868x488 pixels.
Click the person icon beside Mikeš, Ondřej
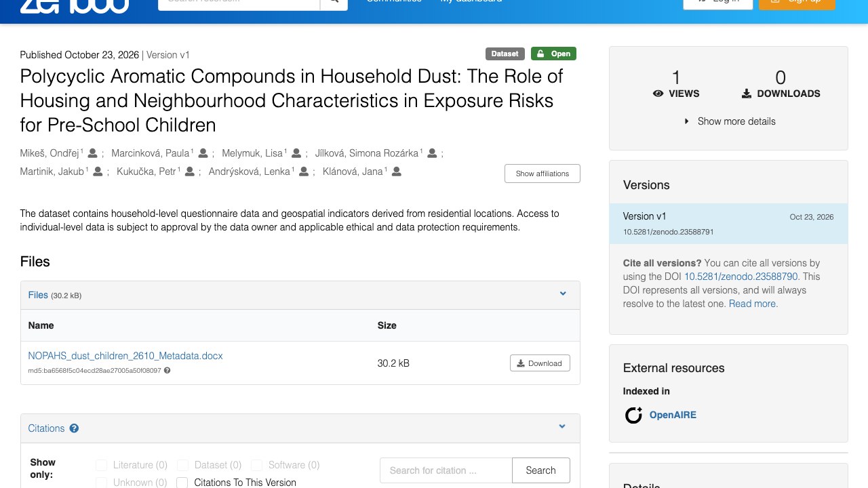coord(92,153)
